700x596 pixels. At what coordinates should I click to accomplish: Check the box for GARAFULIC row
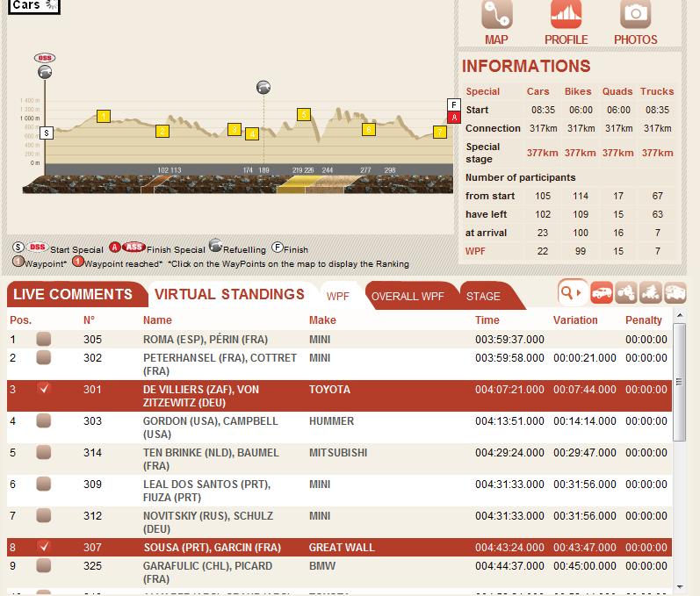(x=43, y=565)
